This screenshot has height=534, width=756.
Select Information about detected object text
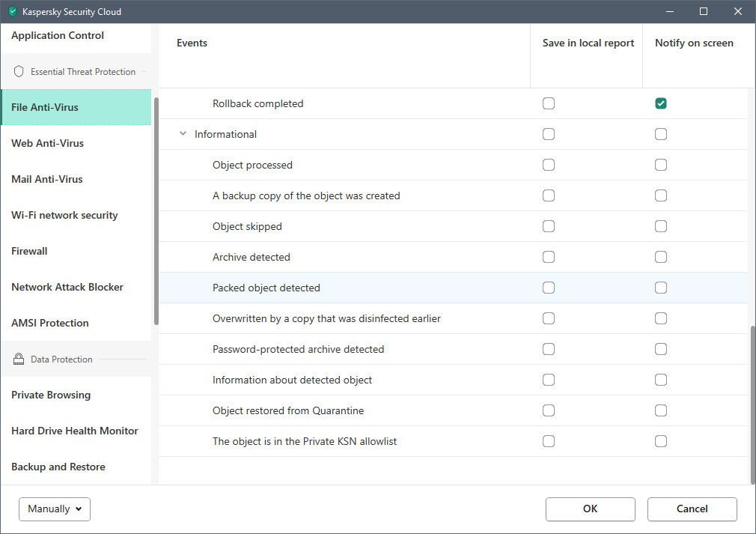pos(292,380)
